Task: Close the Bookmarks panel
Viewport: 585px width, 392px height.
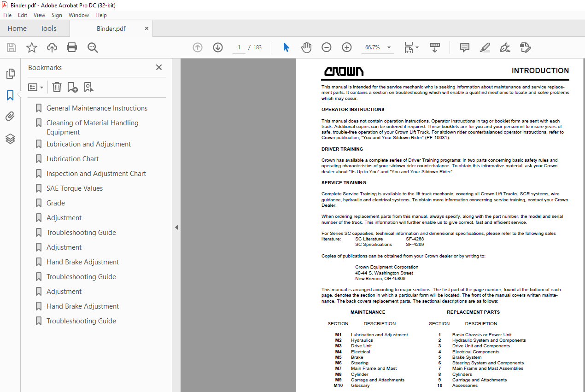Action: pos(159,67)
